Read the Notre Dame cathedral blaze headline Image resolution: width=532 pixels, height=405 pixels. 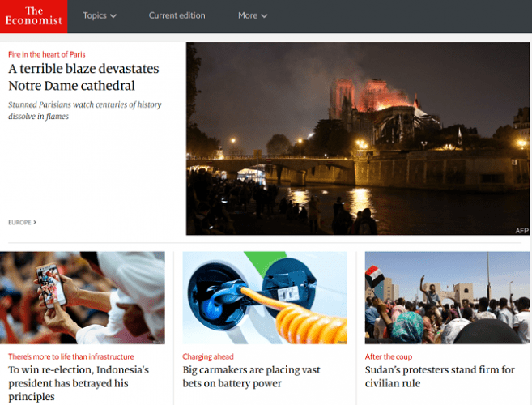click(x=83, y=77)
